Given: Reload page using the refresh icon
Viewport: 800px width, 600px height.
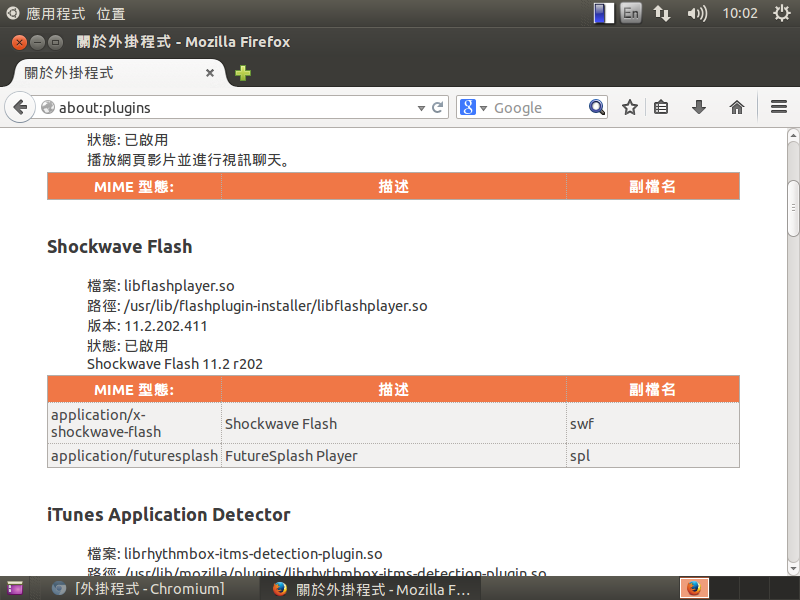Looking at the screenshot, I should tap(437, 108).
